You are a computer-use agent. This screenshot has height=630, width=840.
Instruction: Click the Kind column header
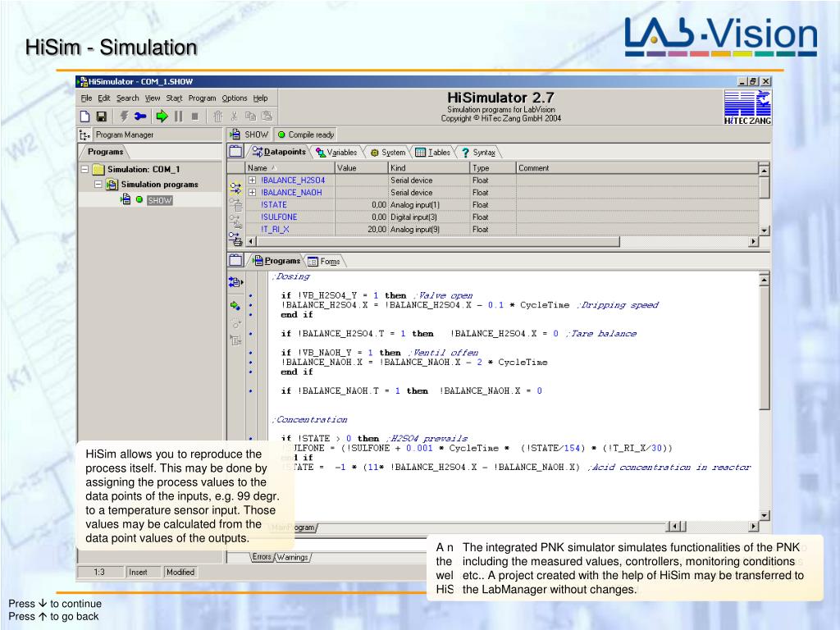pyautogui.click(x=429, y=167)
